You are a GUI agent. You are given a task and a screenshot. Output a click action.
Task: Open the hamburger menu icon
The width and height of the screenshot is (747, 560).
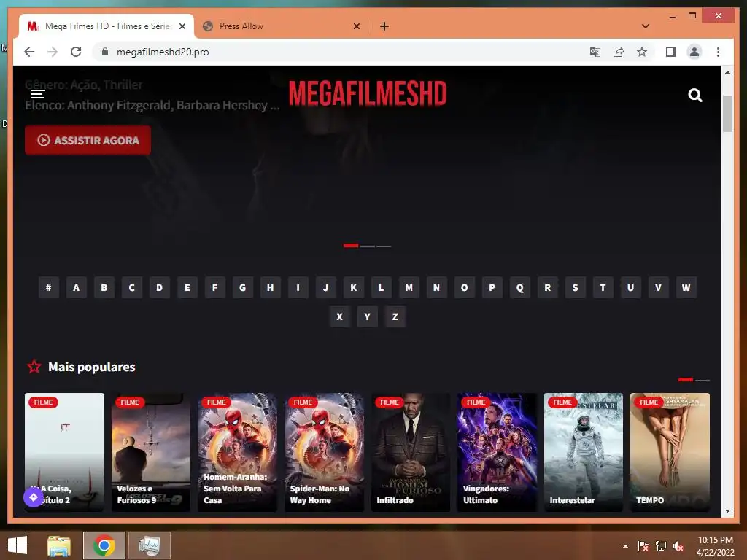click(38, 94)
